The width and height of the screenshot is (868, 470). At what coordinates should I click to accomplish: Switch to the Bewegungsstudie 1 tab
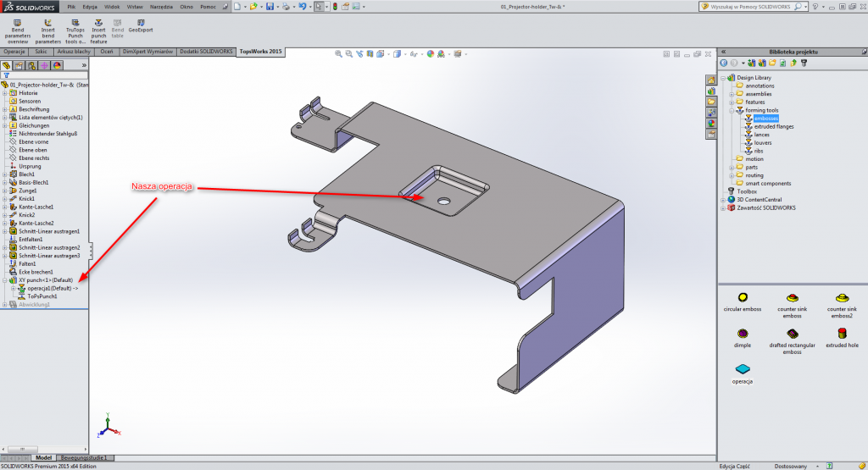pos(86,457)
